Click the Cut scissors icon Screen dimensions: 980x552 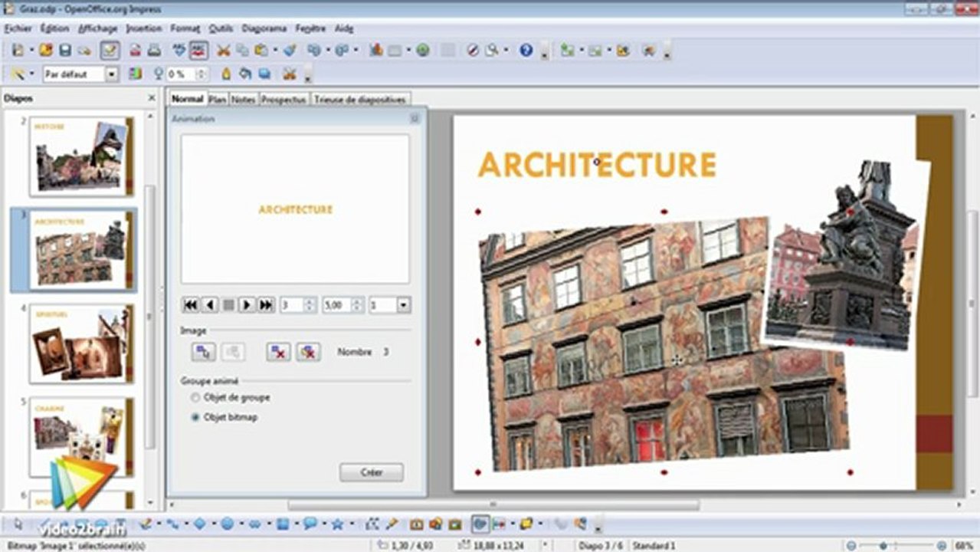(223, 51)
